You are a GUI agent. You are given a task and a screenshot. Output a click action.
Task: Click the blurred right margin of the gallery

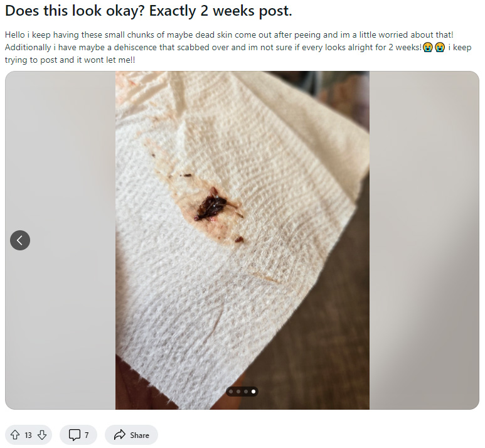[424, 240]
